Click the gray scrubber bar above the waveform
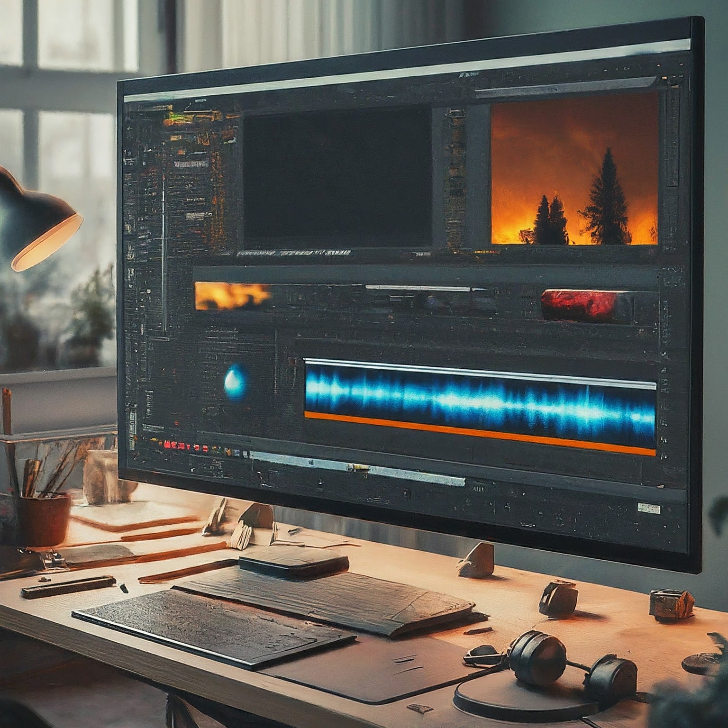The image size is (728, 728). click(x=480, y=374)
